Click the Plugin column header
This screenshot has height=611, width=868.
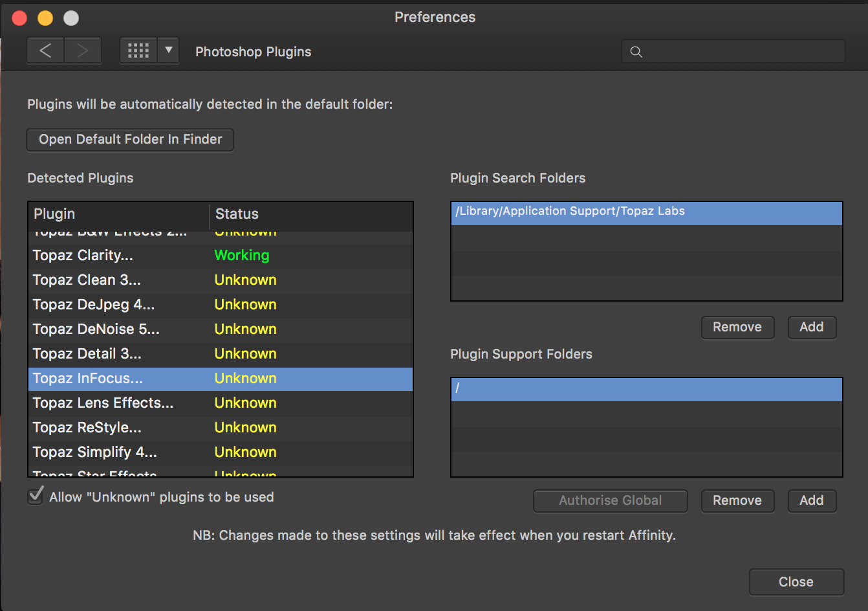point(54,214)
